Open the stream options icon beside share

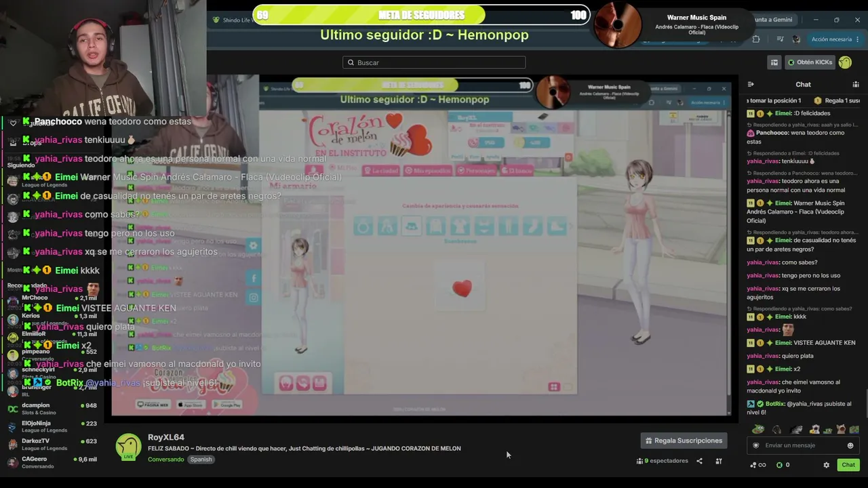pyautogui.click(x=719, y=461)
